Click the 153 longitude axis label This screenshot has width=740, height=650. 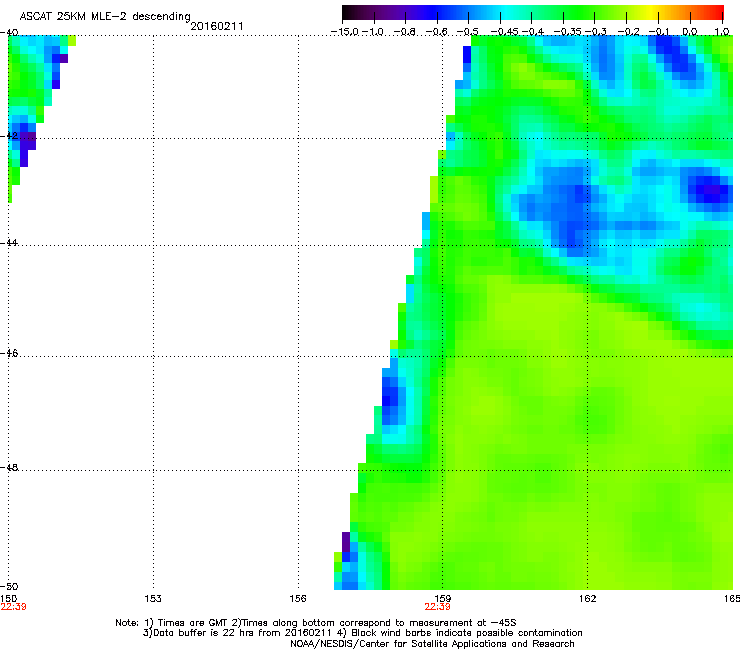point(153,599)
